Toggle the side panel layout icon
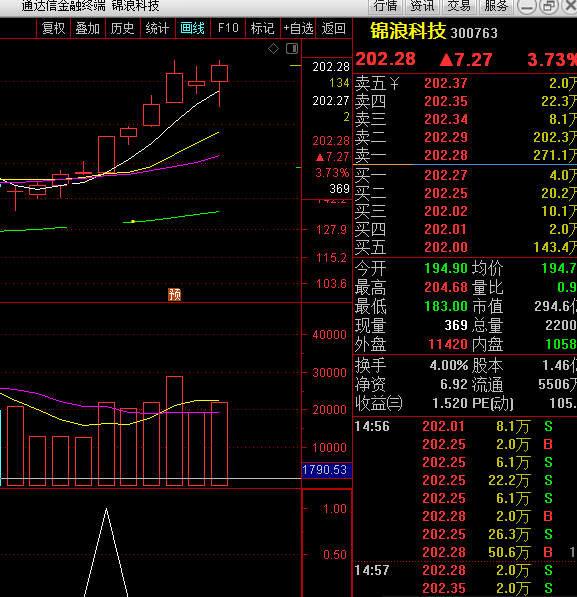The width and height of the screenshot is (577, 597). click(292, 49)
